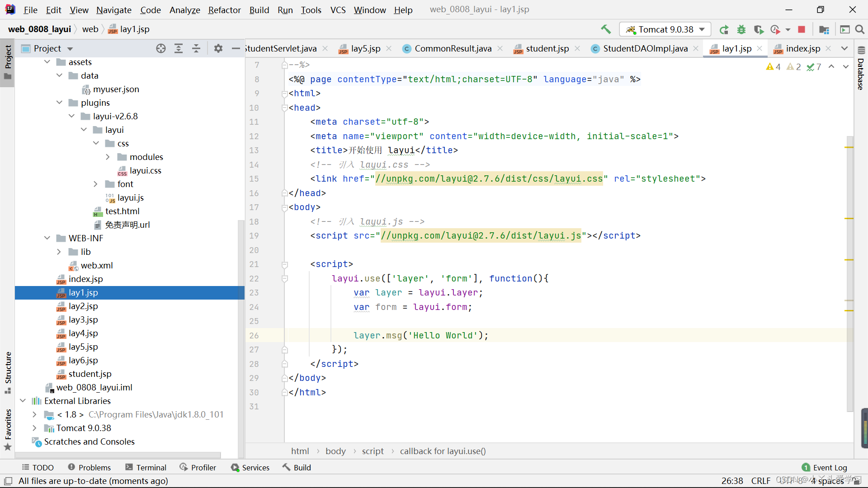
Task: Open the VCS menu
Action: click(x=338, y=10)
